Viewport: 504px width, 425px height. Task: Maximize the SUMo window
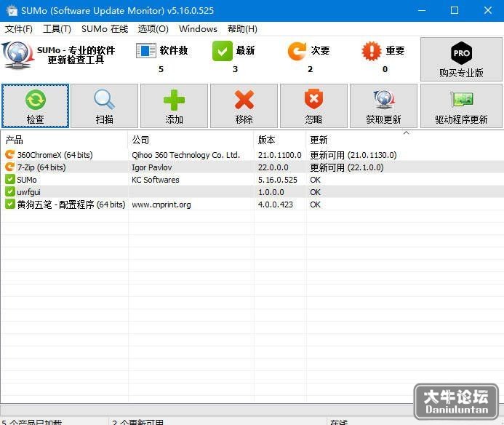(455, 11)
